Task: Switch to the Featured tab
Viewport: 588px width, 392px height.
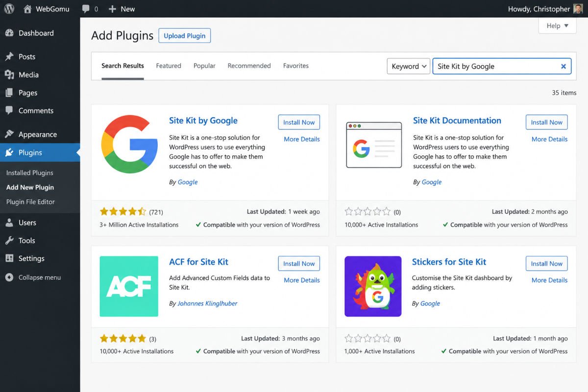Action: [x=169, y=66]
